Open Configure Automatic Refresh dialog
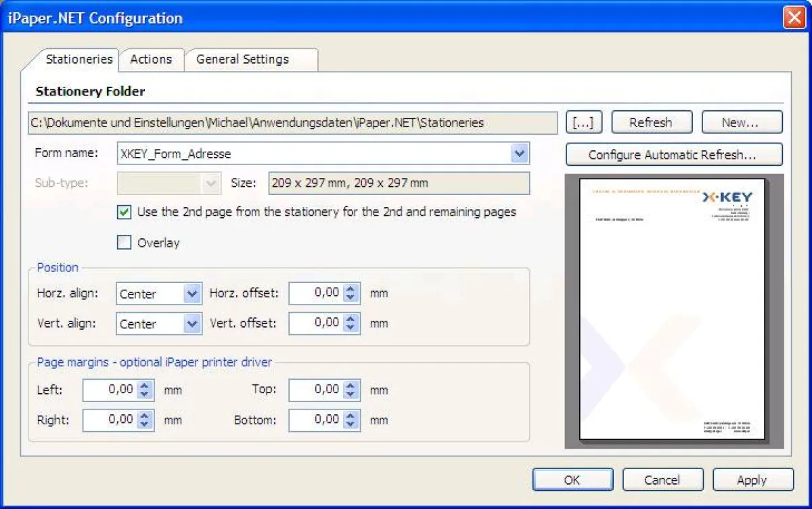Image resolution: width=812 pixels, height=509 pixels. click(673, 155)
